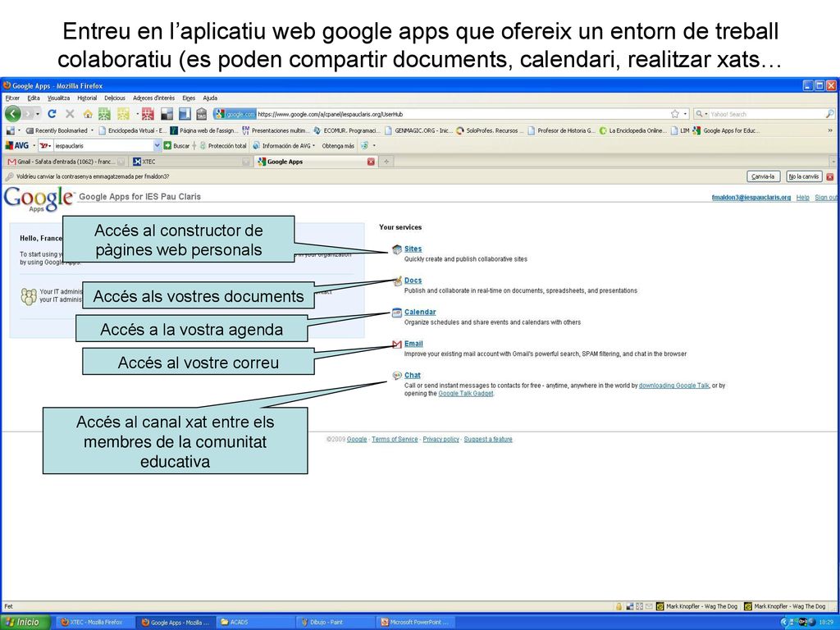
Task: Click the search magnifier go icon
Action: [x=829, y=114]
